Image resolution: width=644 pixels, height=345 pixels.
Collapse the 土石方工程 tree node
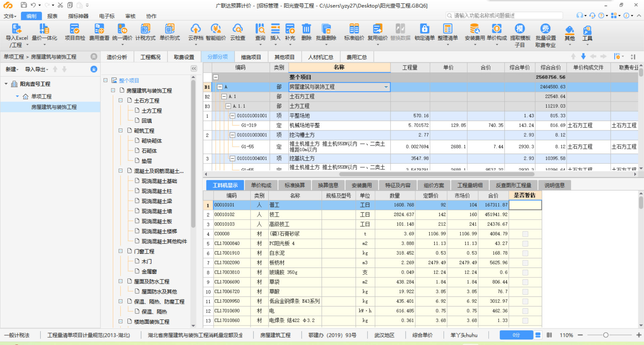point(120,100)
